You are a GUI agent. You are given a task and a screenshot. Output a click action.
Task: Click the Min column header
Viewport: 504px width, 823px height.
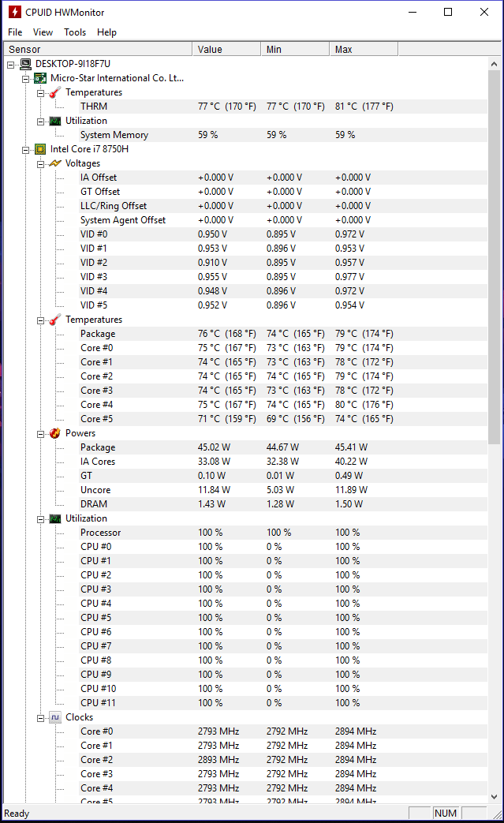(295, 50)
